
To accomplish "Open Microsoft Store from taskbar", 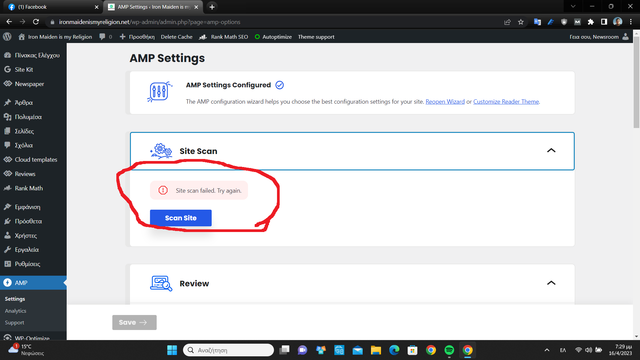I will (413, 350).
